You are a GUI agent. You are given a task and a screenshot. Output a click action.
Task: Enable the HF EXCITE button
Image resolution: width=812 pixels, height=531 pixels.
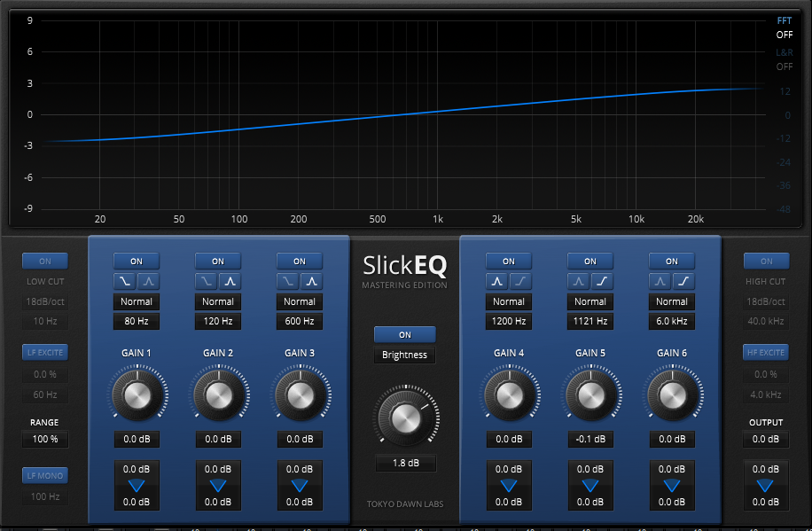(767, 352)
